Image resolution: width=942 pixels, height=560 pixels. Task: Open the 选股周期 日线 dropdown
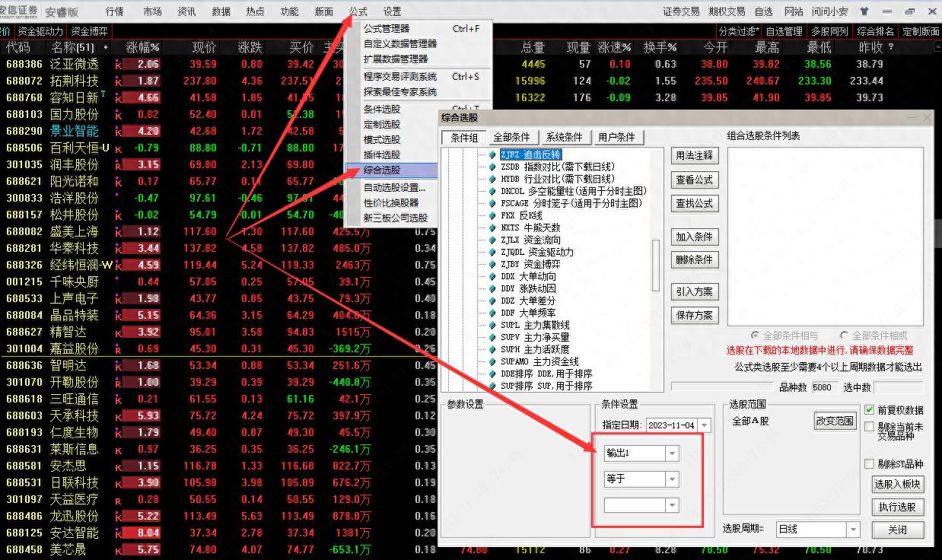click(852, 529)
